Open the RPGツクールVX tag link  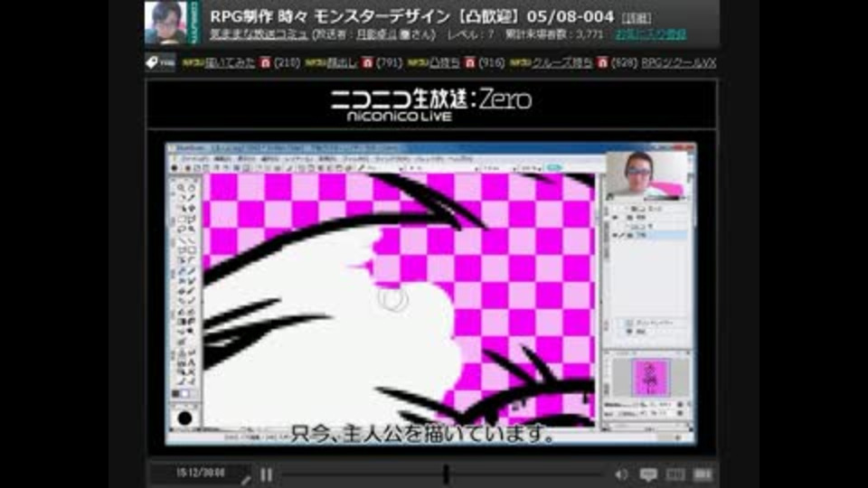click(x=679, y=63)
